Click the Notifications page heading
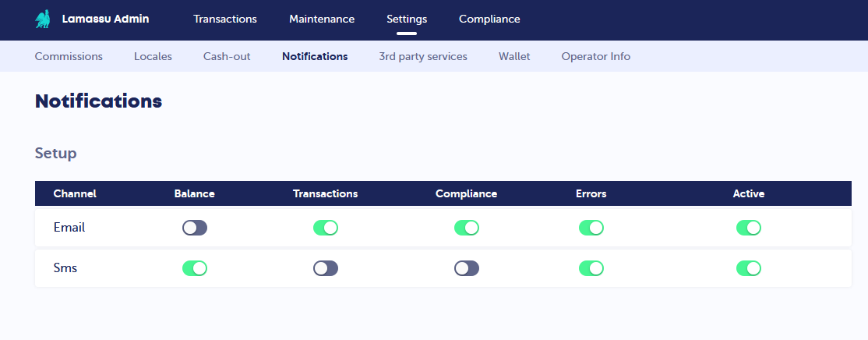This screenshot has width=868, height=340. [x=98, y=101]
